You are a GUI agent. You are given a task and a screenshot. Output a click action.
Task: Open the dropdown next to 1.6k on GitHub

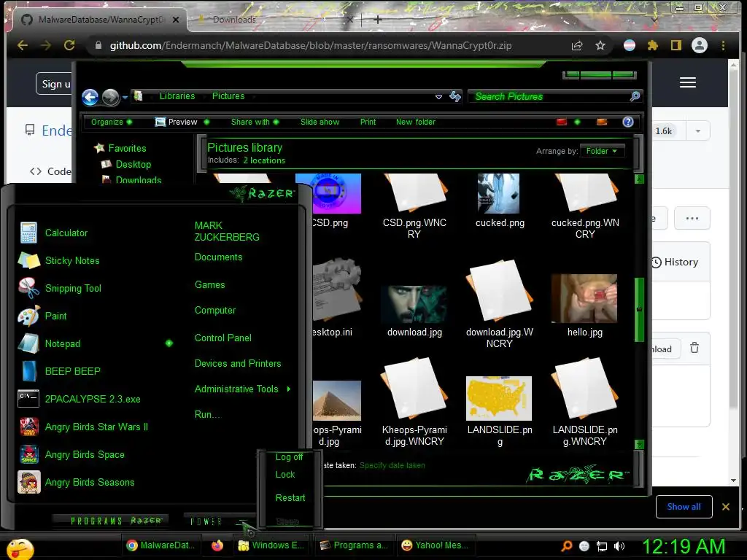coord(698,131)
